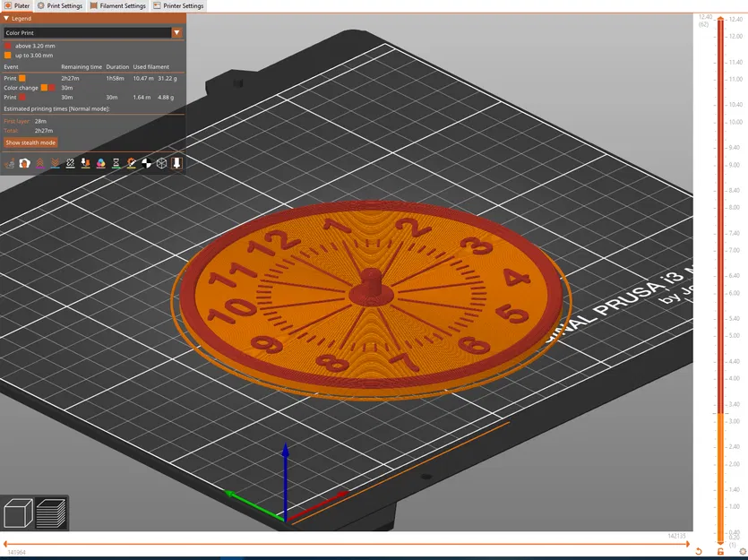The image size is (748, 560).
Task: Open the Filament Settings tab
Action: click(118, 5)
